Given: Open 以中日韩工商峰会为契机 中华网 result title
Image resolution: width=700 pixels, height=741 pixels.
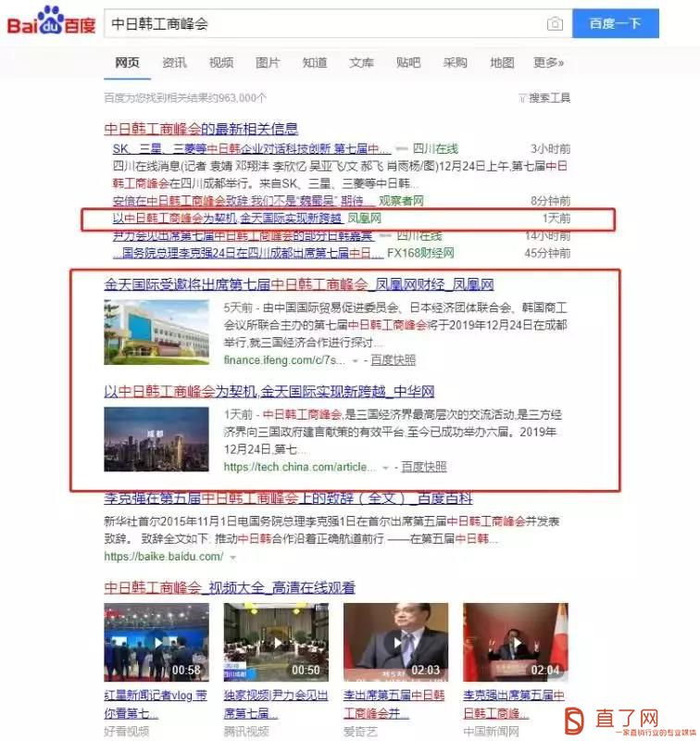Looking at the screenshot, I should point(269,391).
